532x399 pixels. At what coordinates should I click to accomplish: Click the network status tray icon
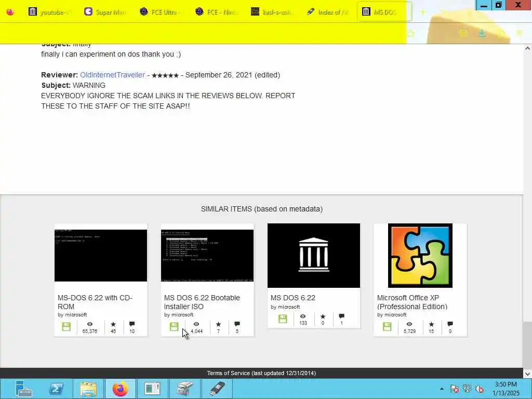(x=467, y=389)
